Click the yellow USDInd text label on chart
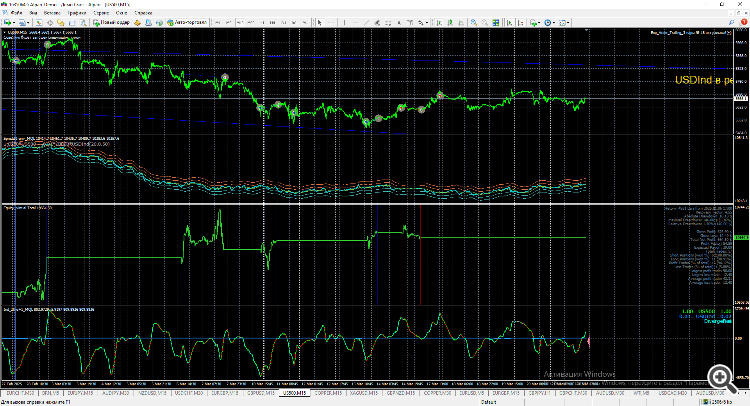Image resolution: width=750 pixels, height=406 pixels. pyautogui.click(x=703, y=80)
